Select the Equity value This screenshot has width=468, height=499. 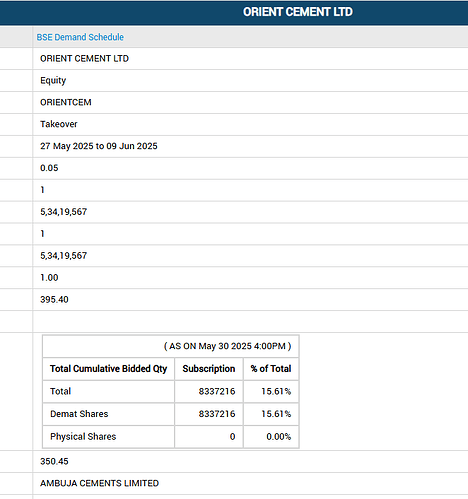[53, 81]
